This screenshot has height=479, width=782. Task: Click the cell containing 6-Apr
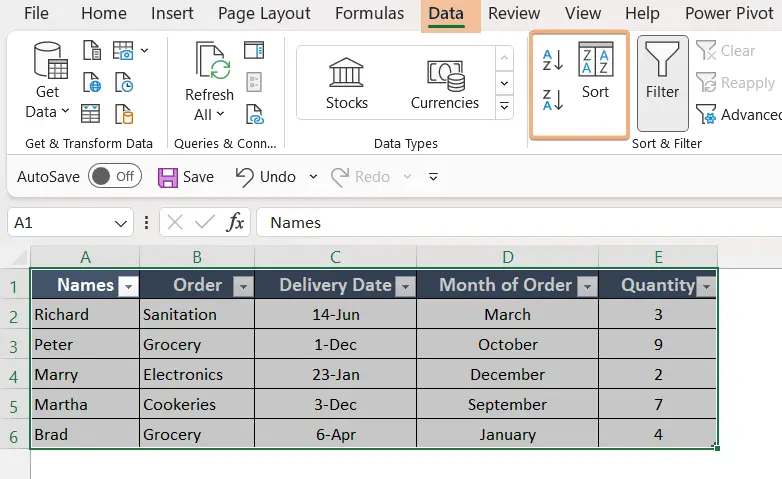[336, 434]
